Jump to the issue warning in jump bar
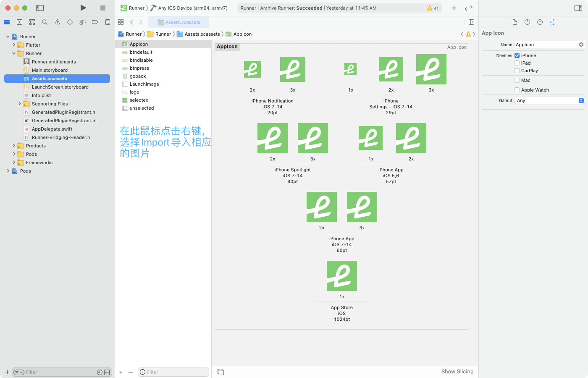 468,34
